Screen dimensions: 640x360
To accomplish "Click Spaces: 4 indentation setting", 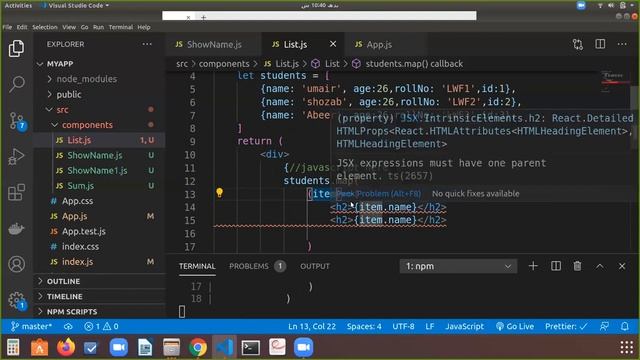I will click(x=364, y=327).
